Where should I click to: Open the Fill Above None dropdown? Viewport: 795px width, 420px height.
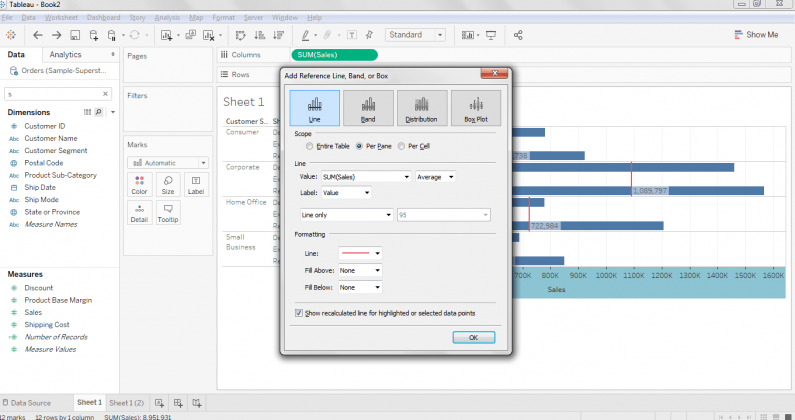click(360, 270)
